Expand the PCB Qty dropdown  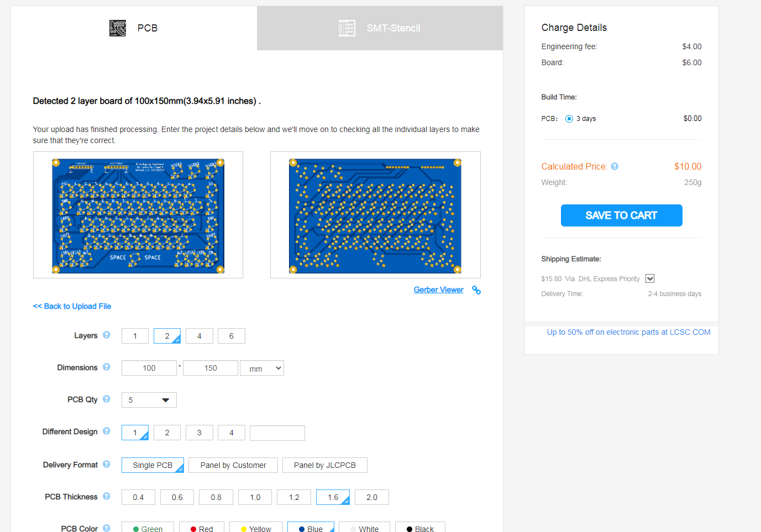point(149,399)
